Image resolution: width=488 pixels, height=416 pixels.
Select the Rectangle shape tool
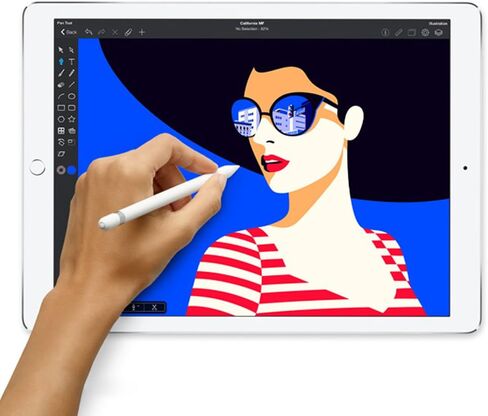click(61, 108)
